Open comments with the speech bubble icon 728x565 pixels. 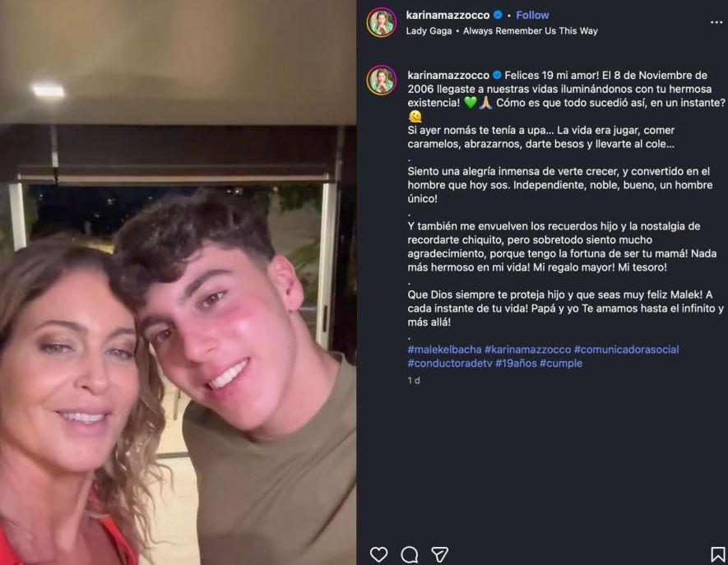(410, 554)
